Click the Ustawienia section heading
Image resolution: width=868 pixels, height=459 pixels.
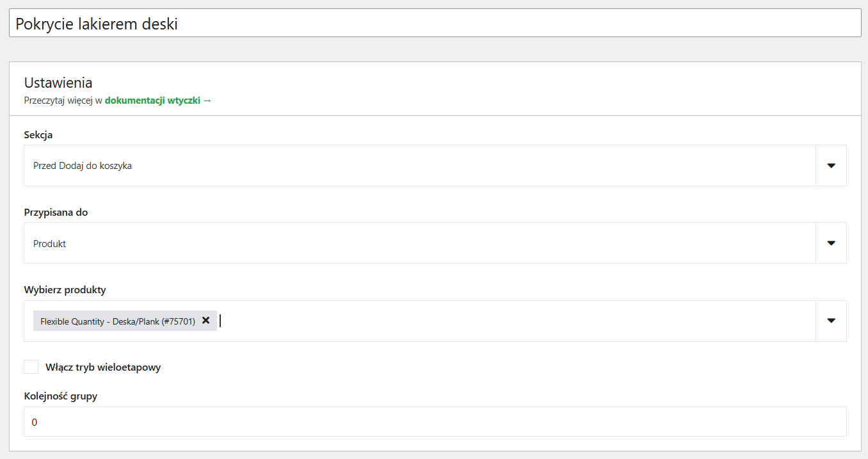[x=58, y=83]
